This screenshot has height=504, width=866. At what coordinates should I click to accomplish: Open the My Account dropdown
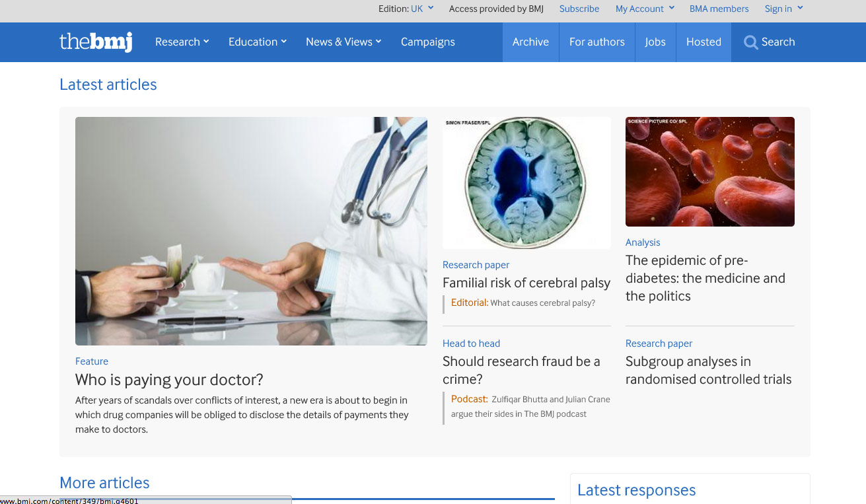pyautogui.click(x=645, y=9)
